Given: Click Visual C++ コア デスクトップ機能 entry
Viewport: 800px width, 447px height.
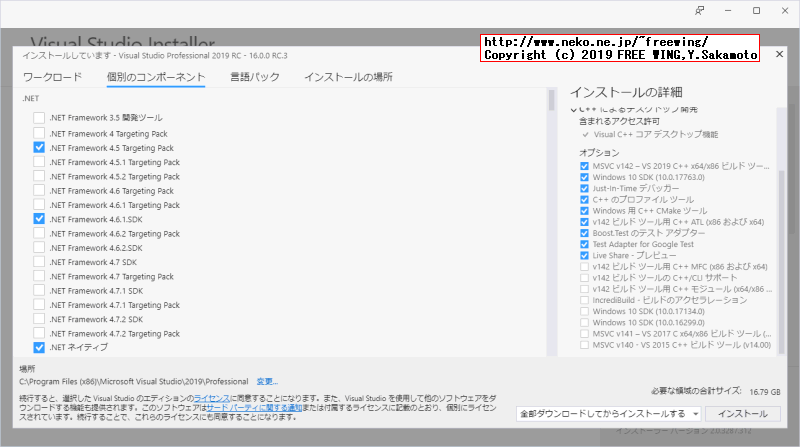Looking at the screenshot, I should (x=656, y=135).
